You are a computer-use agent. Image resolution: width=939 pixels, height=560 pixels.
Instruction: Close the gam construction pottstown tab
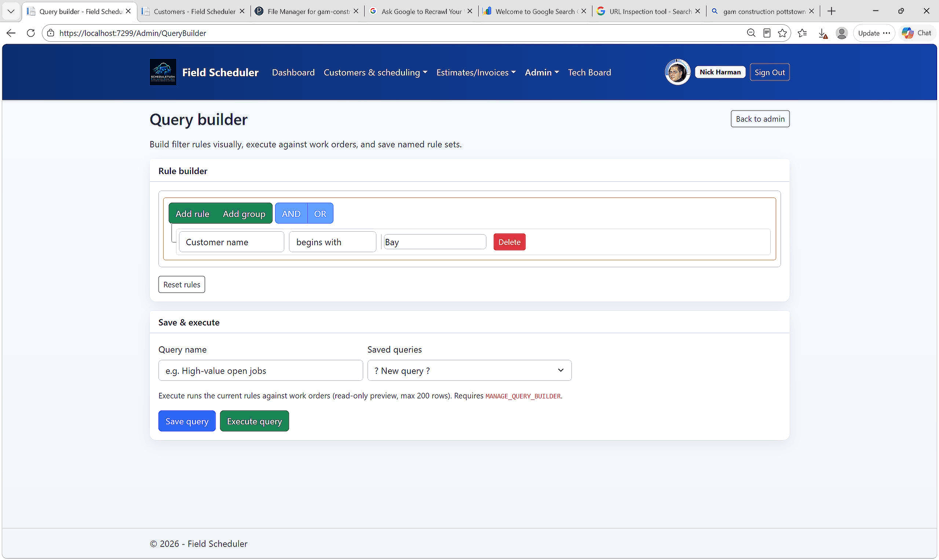pos(811,11)
